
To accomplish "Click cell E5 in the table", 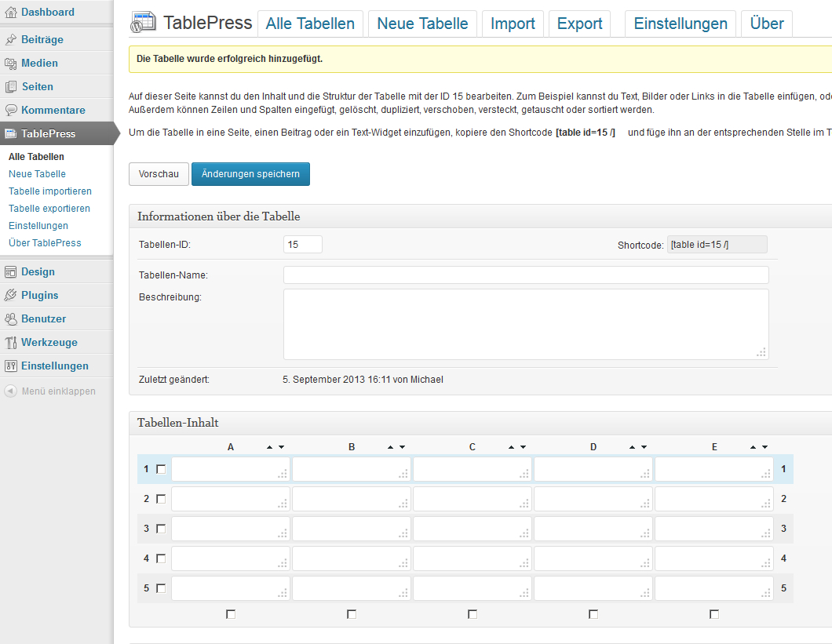I will coord(715,588).
